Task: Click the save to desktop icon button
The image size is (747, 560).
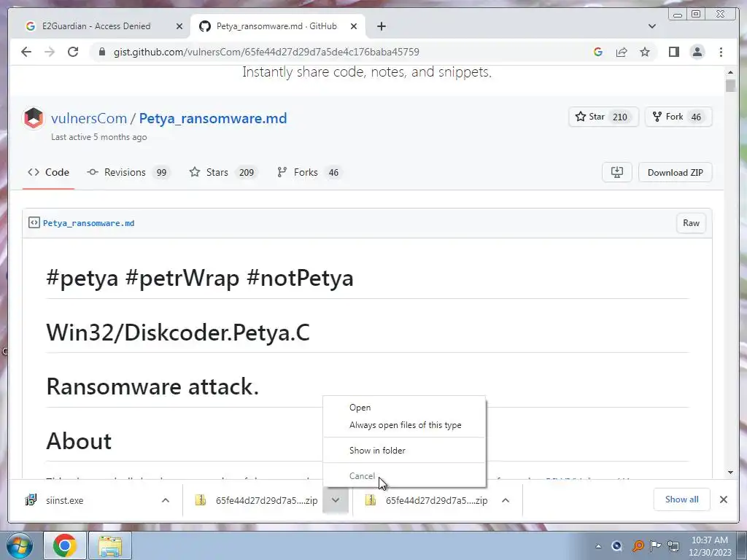Action: (x=617, y=172)
